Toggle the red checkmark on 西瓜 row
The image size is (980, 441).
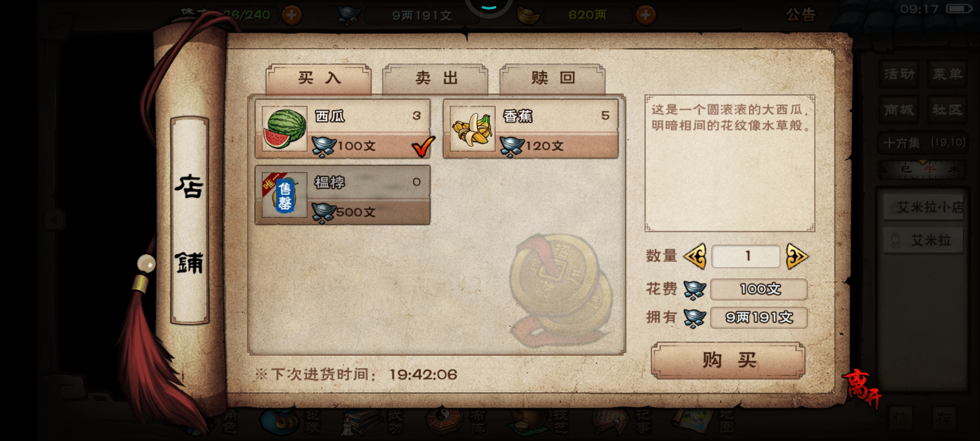click(x=423, y=146)
